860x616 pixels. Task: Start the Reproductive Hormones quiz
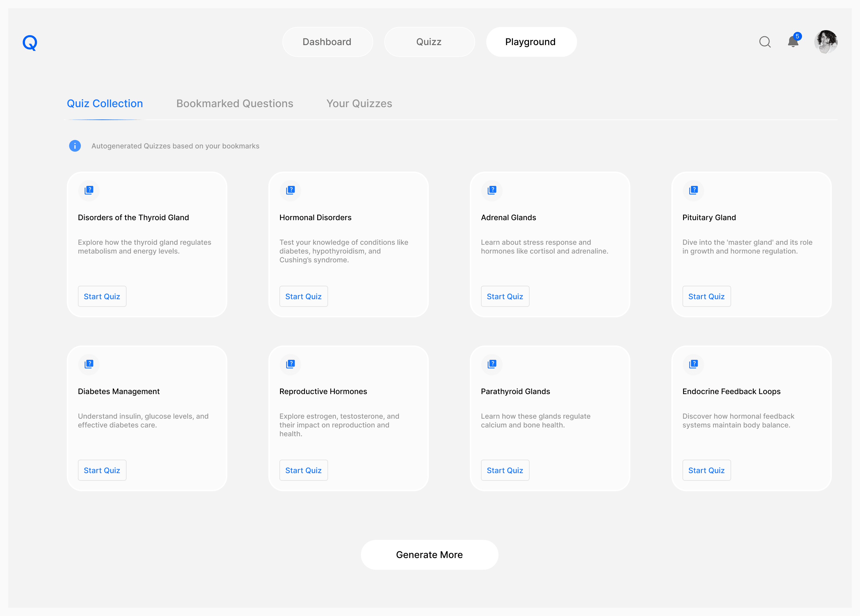(303, 470)
